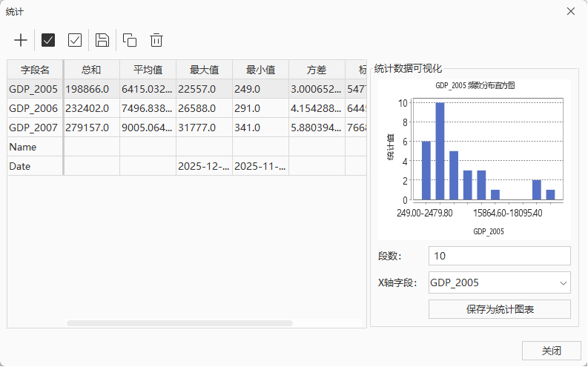Image resolution: width=588 pixels, height=367 pixels.
Task: Select the GDP_2005 row
Action: [33, 89]
